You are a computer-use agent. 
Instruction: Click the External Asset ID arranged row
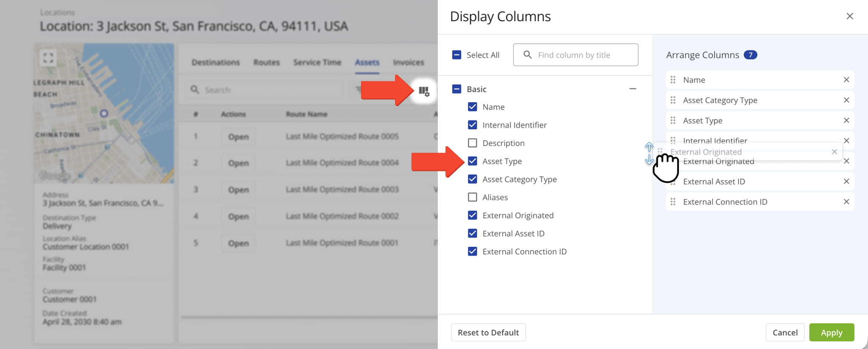click(760, 181)
